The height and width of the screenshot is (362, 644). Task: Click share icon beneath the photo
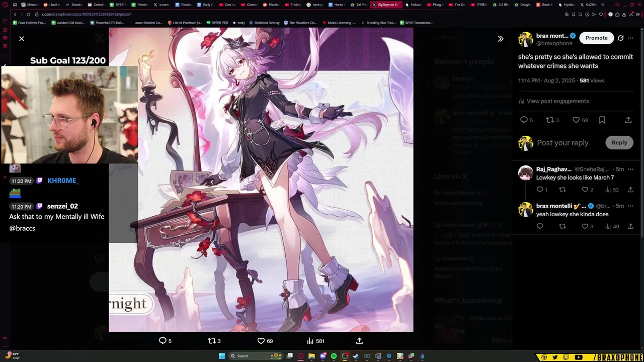click(x=359, y=341)
